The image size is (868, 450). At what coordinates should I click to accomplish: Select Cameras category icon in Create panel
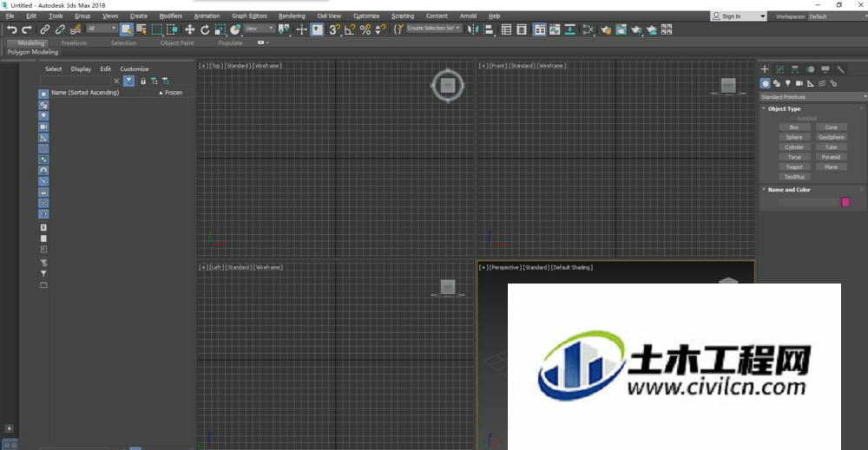pyautogui.click(x=799, y=83)
